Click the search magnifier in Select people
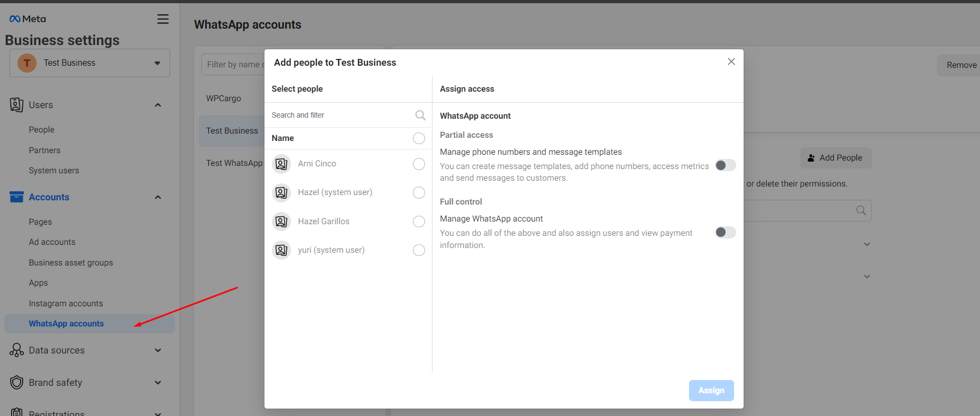Screen dimensions: 980x416 [x=420, y=115]
